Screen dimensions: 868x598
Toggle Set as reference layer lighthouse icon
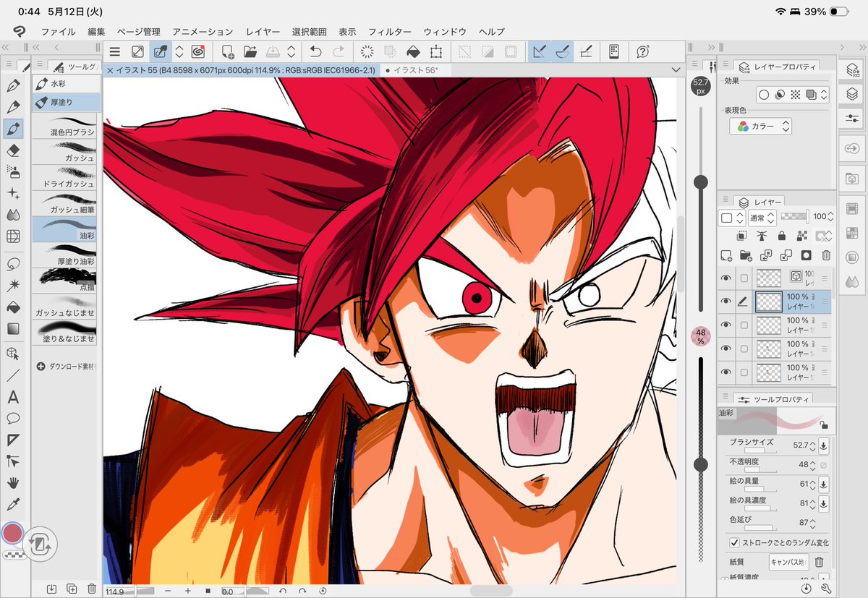[761, 236]
